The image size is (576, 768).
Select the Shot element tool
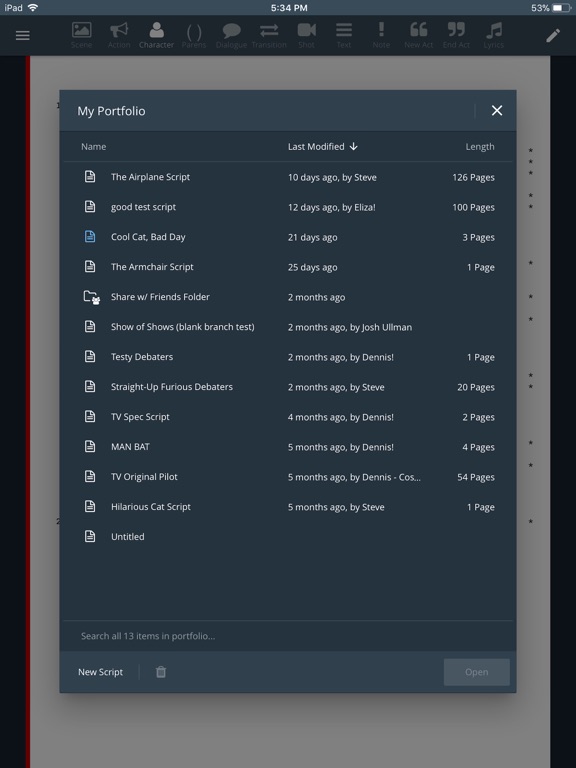coord(307,35)
